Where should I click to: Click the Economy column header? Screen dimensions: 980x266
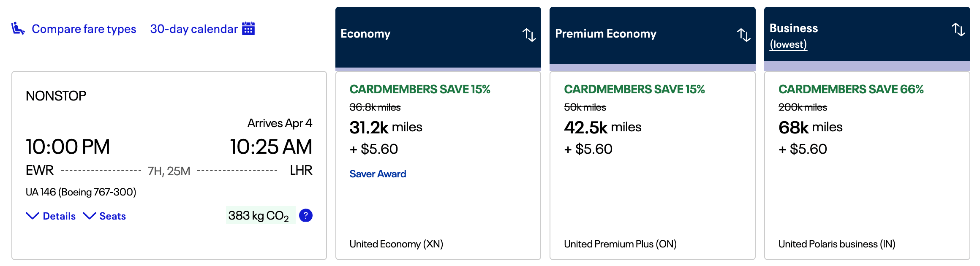click(366, 34)
